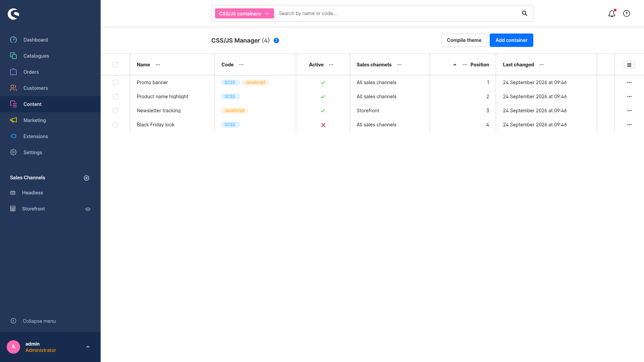This screenshot has width=644, height=362.
Task: Toggle the Storefront eye preview icon
Action: coord(88,209)
